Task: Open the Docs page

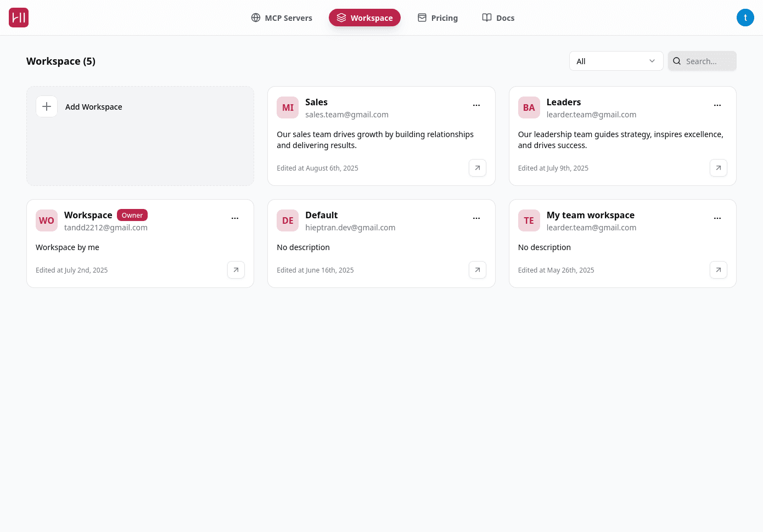Action: coord(498,18)
